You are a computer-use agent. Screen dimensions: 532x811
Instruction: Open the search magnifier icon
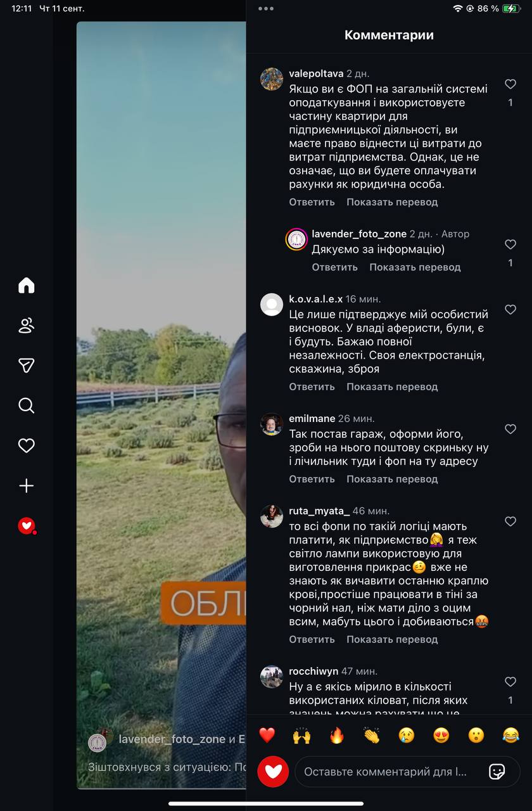26,405
